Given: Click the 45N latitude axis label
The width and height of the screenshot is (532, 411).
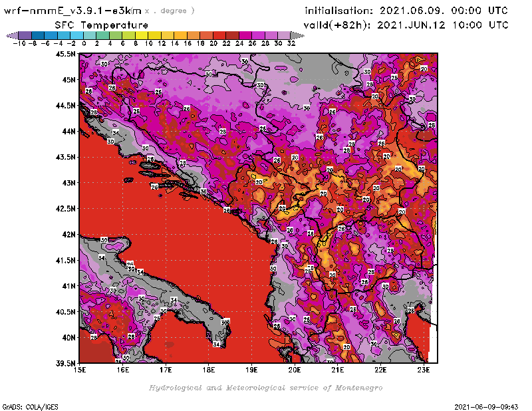Looking at the screenshot, I should point(69,79).
